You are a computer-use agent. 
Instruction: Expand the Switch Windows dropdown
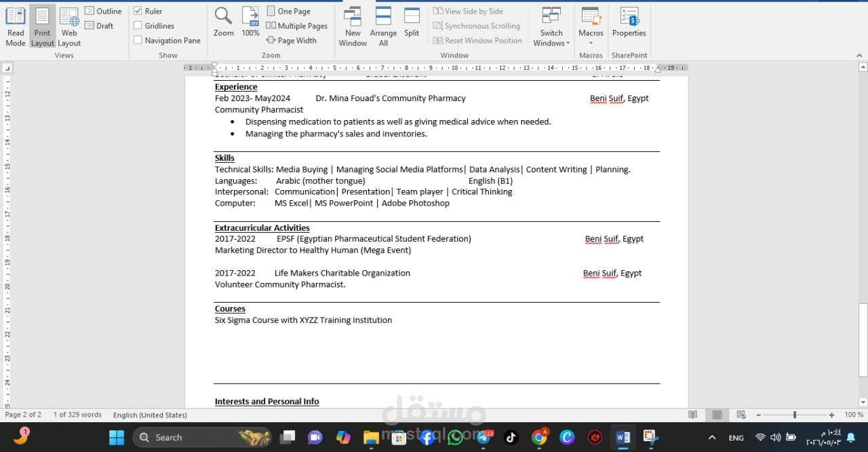coord(551,27)
